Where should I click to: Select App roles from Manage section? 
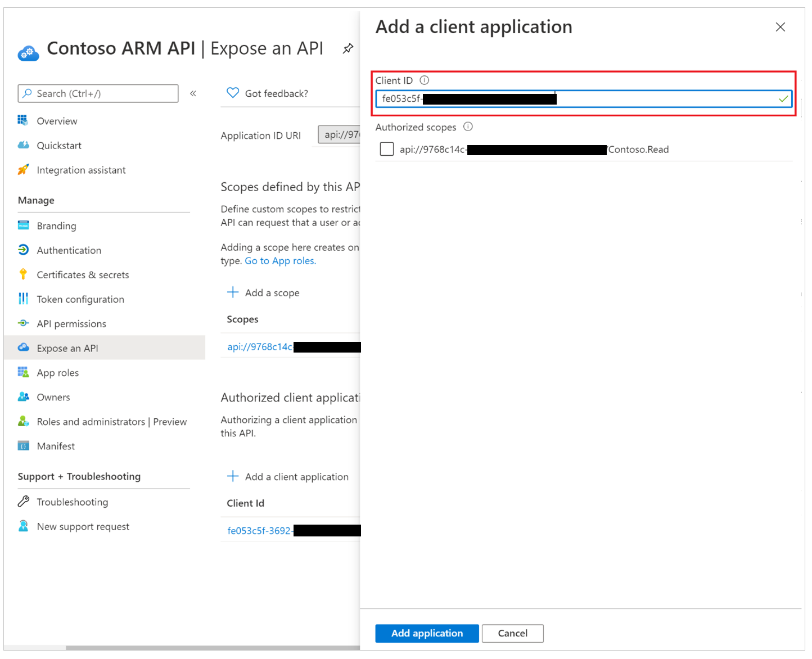pos(57,372)
